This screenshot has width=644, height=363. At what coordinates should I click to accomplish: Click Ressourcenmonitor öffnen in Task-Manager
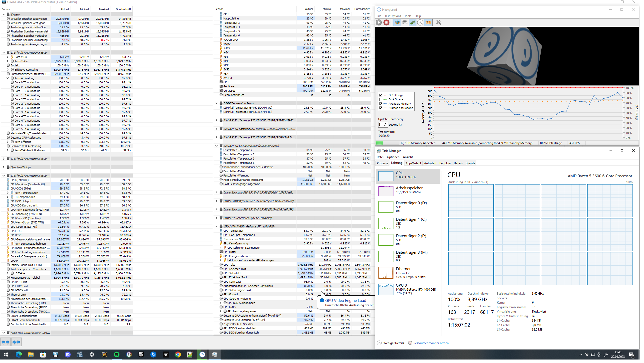click(x=431, y=343)
